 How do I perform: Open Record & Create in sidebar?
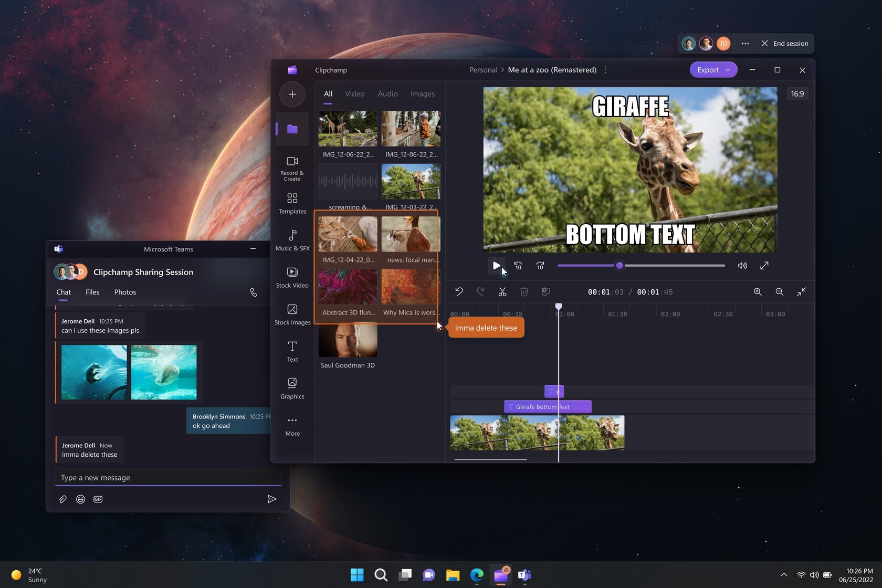292,169
